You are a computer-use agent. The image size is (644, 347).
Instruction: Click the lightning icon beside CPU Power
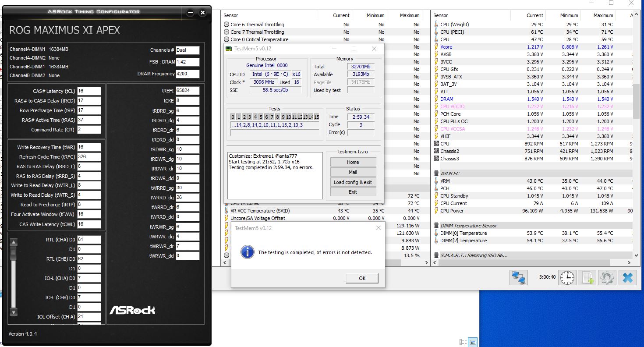pyautogui.click(x=436, y=211)
